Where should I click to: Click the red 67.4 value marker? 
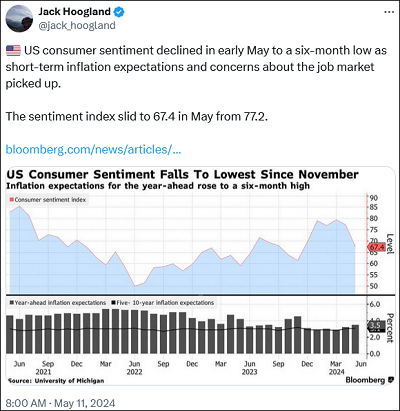tap(376, 247)
